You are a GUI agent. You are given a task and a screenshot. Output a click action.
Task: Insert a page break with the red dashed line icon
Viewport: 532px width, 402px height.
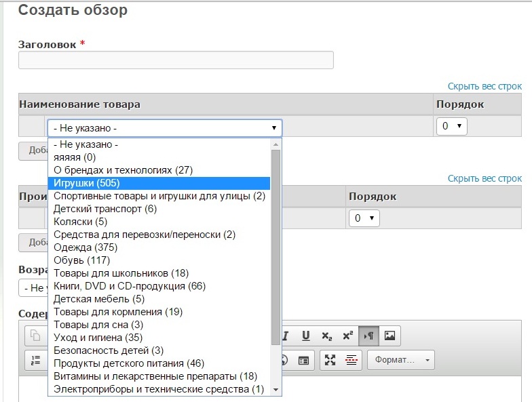[x=351, y=360]
